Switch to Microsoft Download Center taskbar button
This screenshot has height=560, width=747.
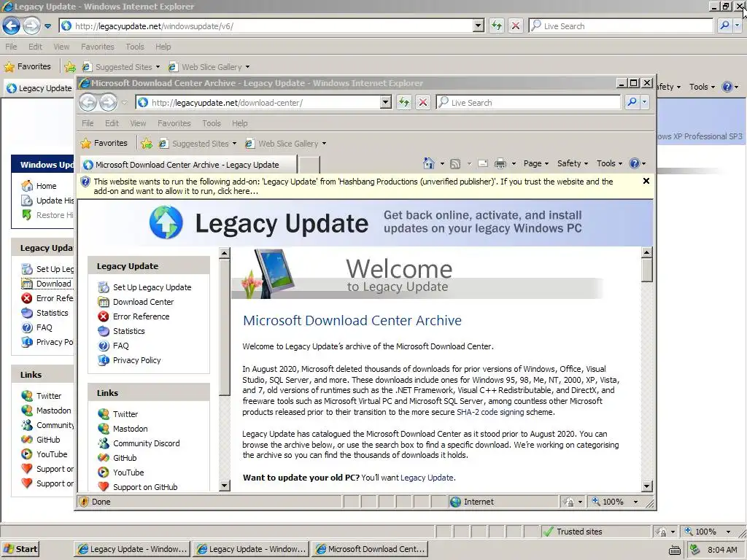[x=370, y=549]
